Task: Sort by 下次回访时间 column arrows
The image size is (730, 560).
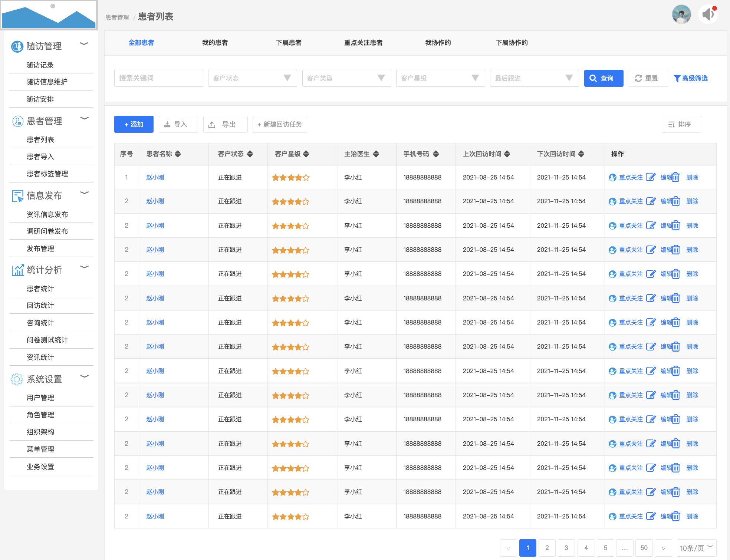Action: click(x=581, y=154)
